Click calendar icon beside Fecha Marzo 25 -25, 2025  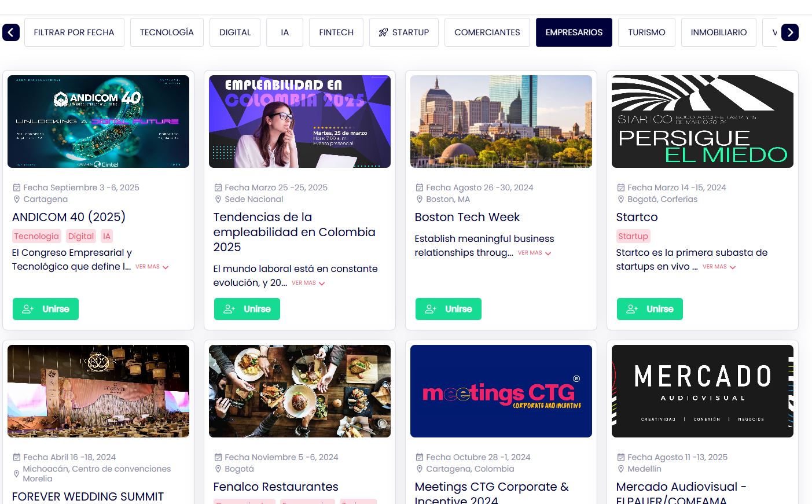click(218, 187)
